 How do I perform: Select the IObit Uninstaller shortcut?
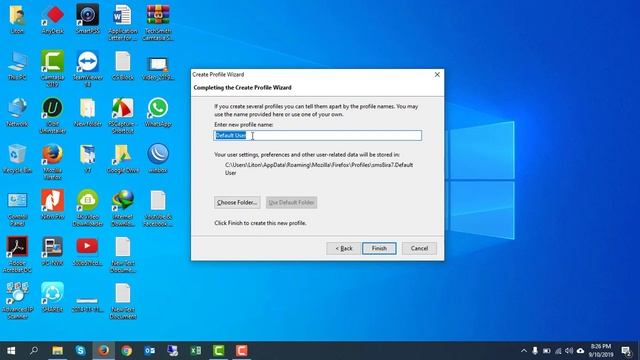(x=53, y=116)
